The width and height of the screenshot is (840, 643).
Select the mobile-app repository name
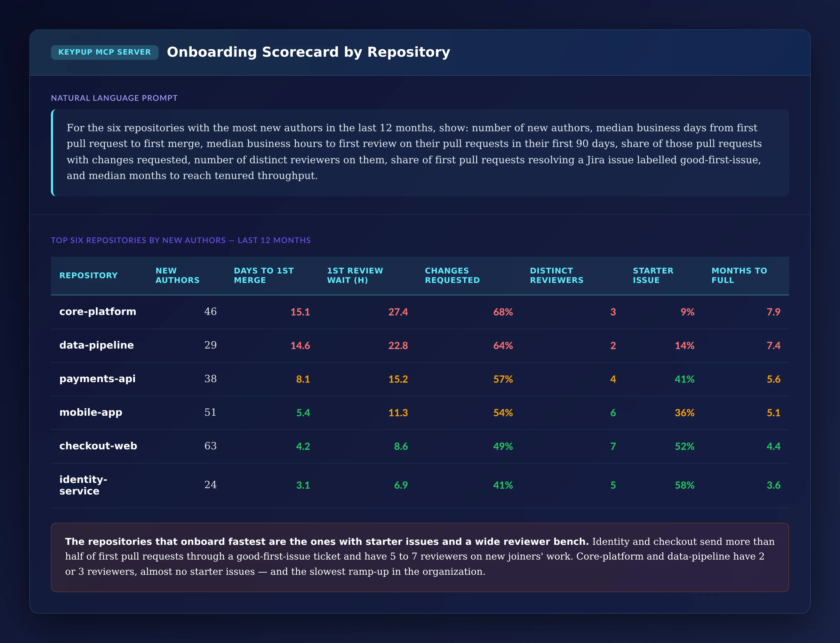click(x=91, y=413)
